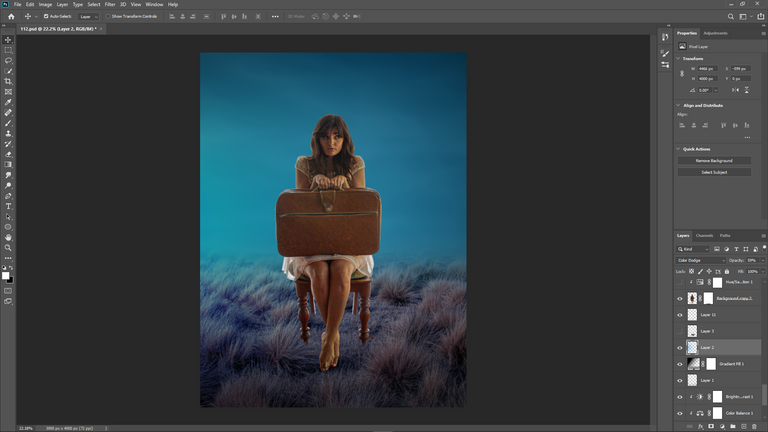
Task: Close the 112.psd document tab
Action: (x=101, y=29)
